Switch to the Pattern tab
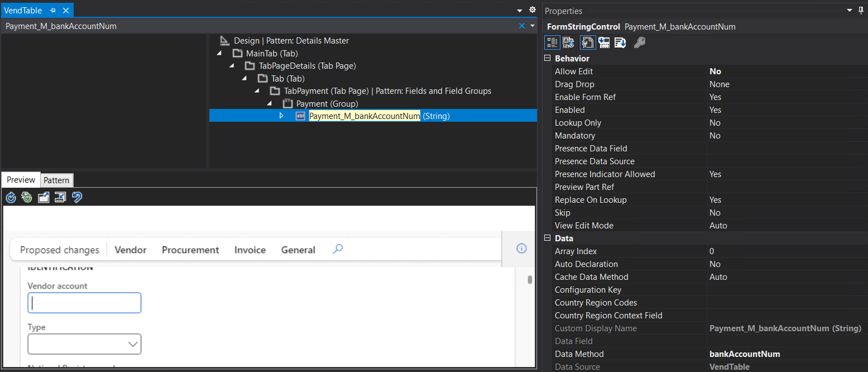Screen dimensions: 868x372 [56, 180]
